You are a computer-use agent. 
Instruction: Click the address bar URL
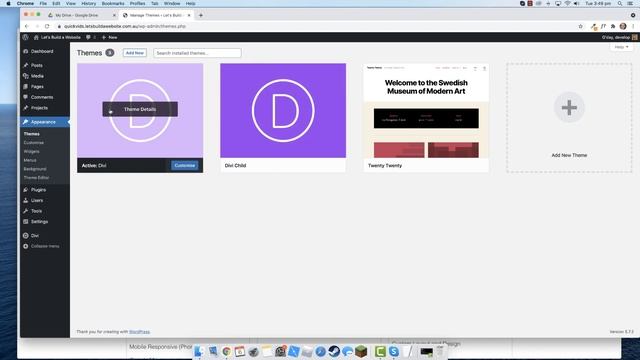click(125, 26)
